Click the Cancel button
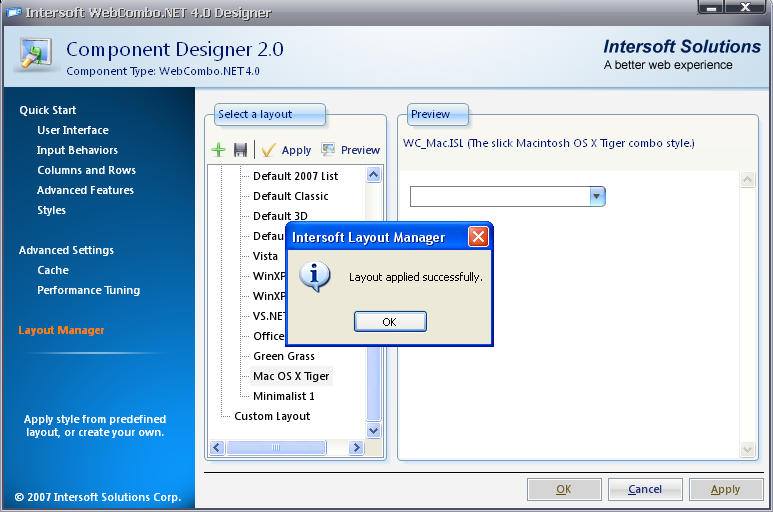This screenshot has height=512, width=773. pyautogui.click(x=645, y=489)
